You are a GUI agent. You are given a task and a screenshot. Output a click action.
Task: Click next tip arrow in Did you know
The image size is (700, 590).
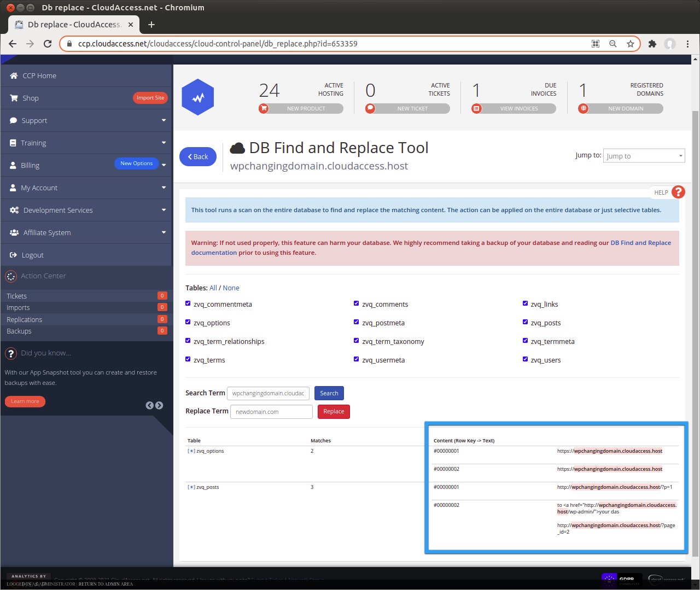159,405
